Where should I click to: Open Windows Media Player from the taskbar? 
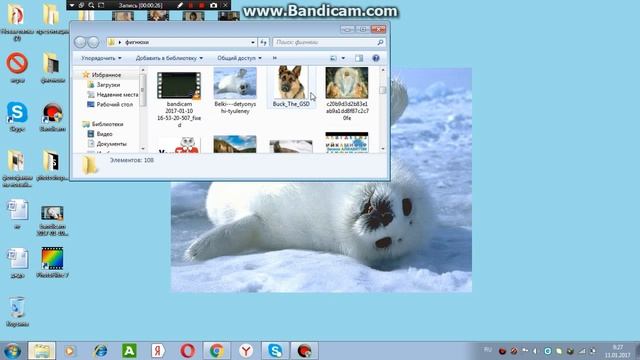pyautogui.click(x=70, y=351)
